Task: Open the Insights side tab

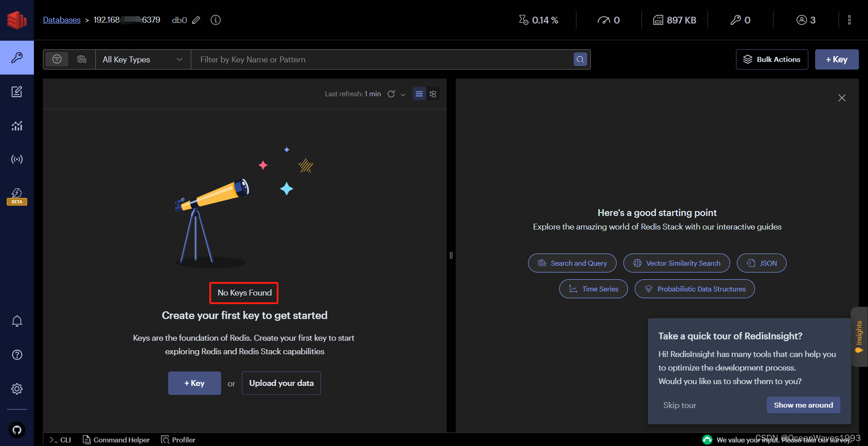Action: (x=859, y=337)
